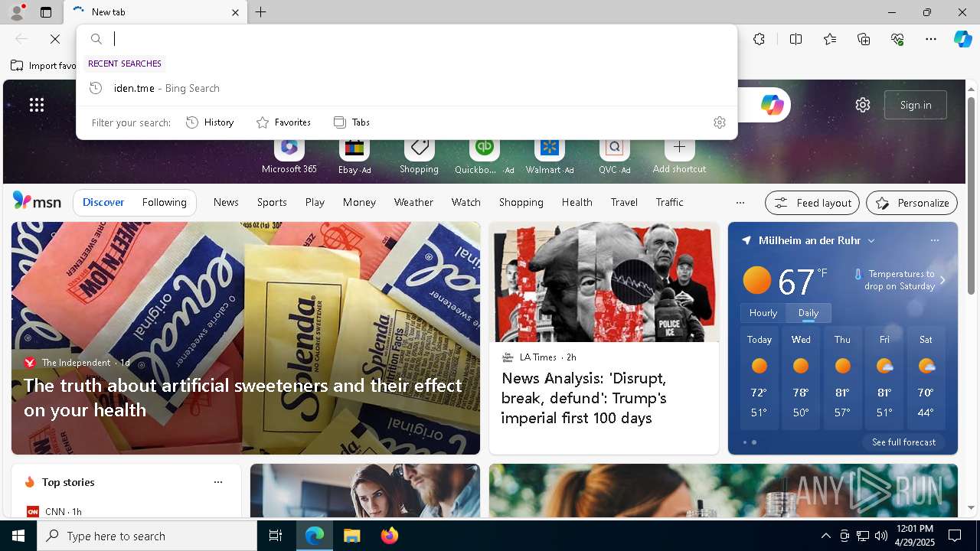The width and height of the screenshot is (980, 551).
Task: Open the Health category
Action: (x=577, y=203)
